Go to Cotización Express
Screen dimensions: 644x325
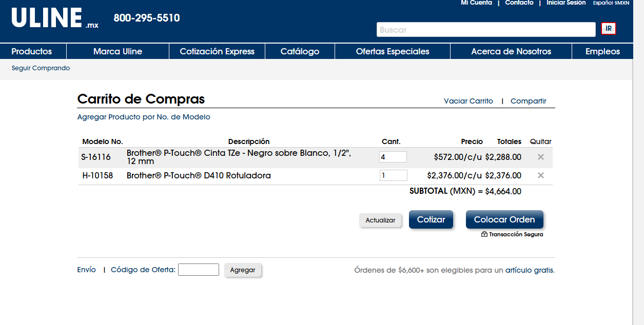(217, 51)
